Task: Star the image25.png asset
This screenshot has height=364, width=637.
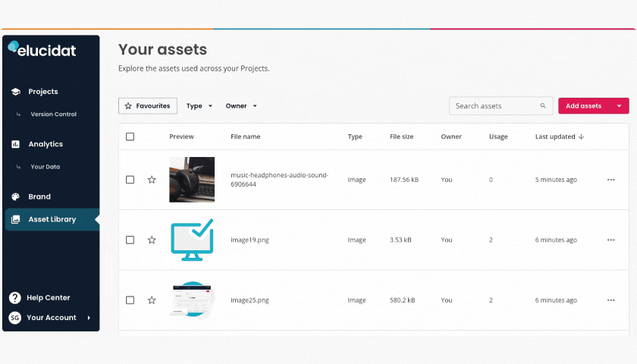Action: pos(152,300)
